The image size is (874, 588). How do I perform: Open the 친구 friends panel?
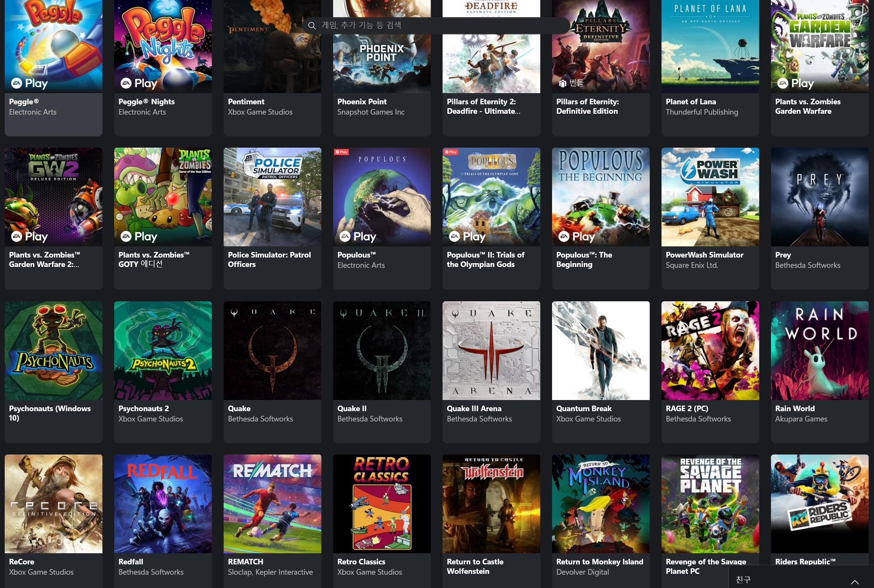(744, 579)
